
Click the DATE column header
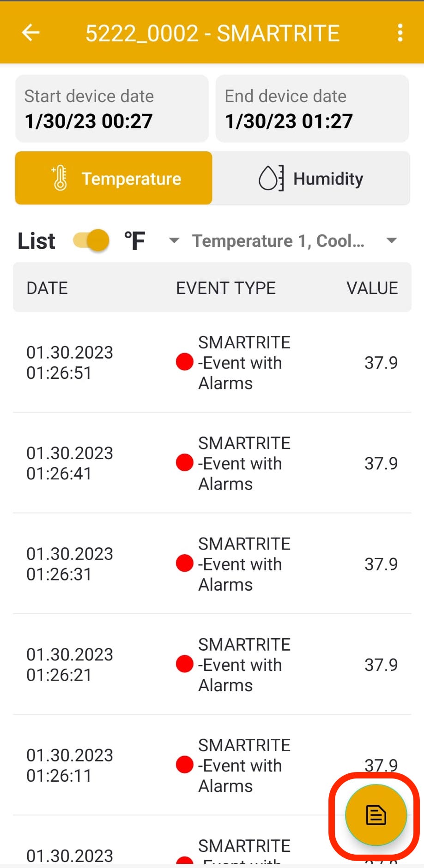click(47, 288)
